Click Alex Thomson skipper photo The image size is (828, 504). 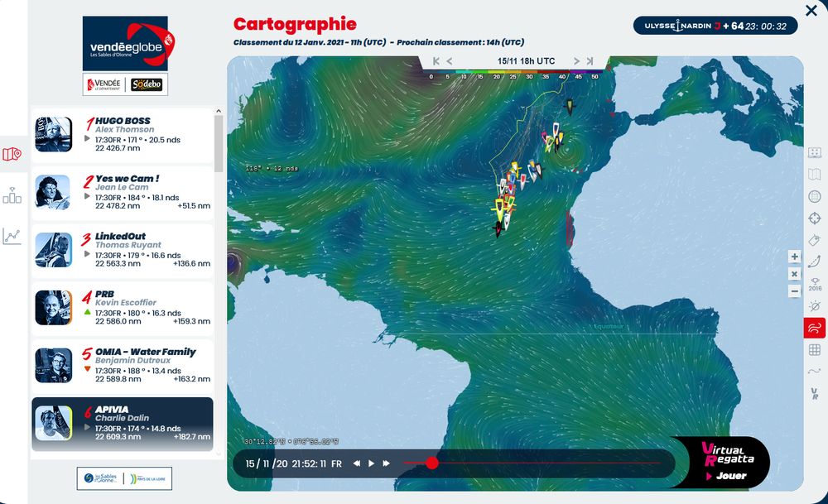click(53, 135)
